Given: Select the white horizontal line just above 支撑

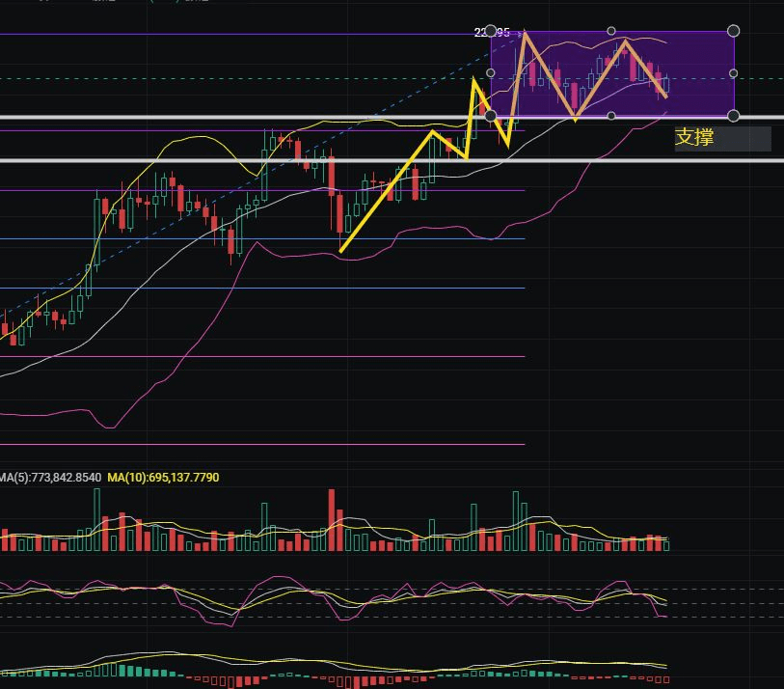Looking at the screenshot, I should click(289, 117).
